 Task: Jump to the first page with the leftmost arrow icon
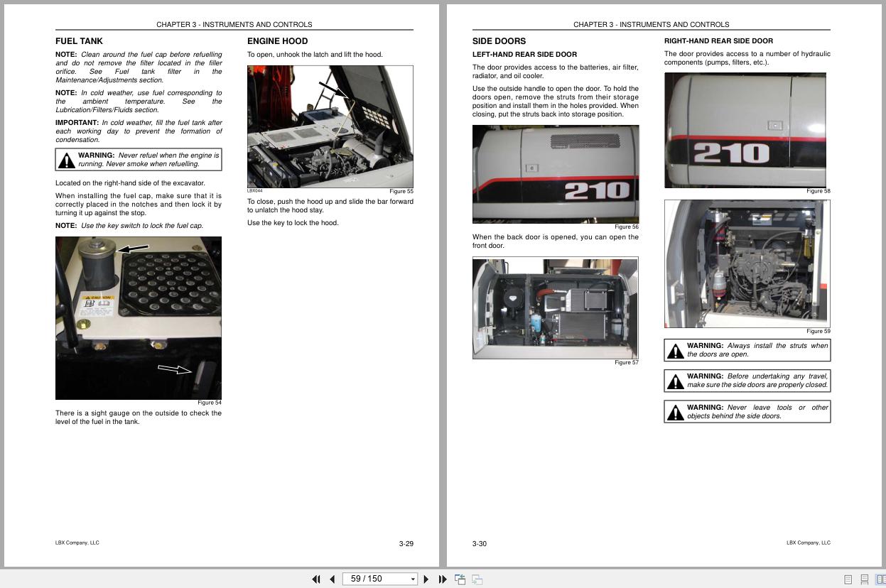316,579
